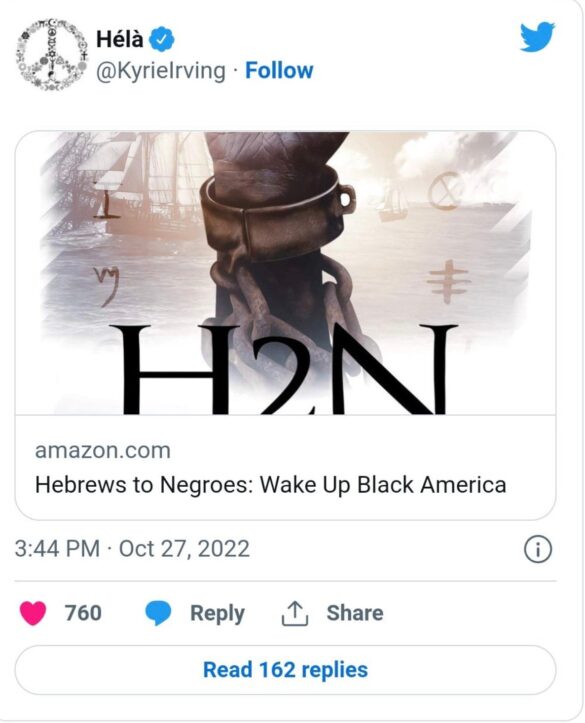
Task: Click the Share text label
Action: pyautogui.click(x=355, y=613)
